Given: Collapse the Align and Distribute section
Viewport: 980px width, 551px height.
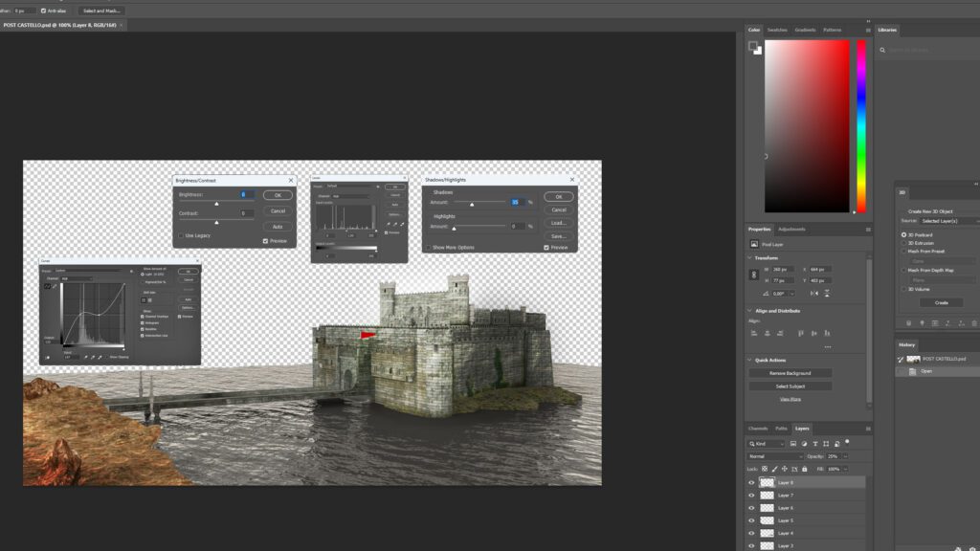Looking at the screenshot, I should (x=750, y=311).
